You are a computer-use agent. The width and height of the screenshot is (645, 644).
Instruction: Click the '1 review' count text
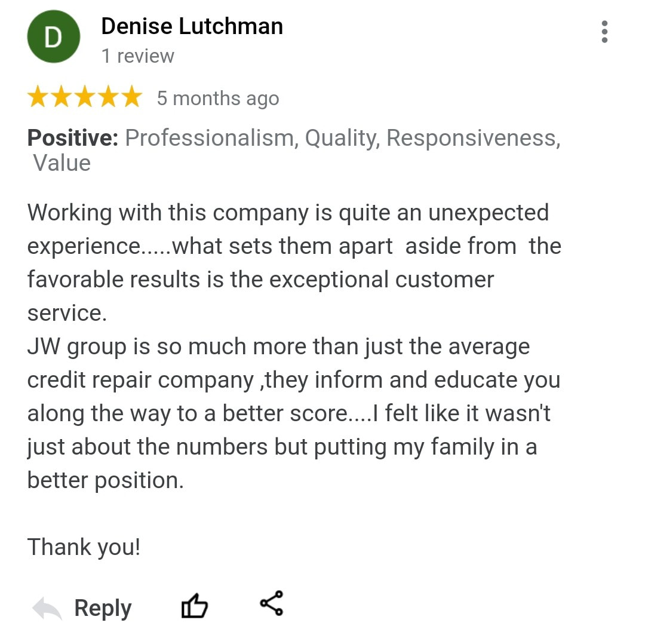[x=138, y=56]
